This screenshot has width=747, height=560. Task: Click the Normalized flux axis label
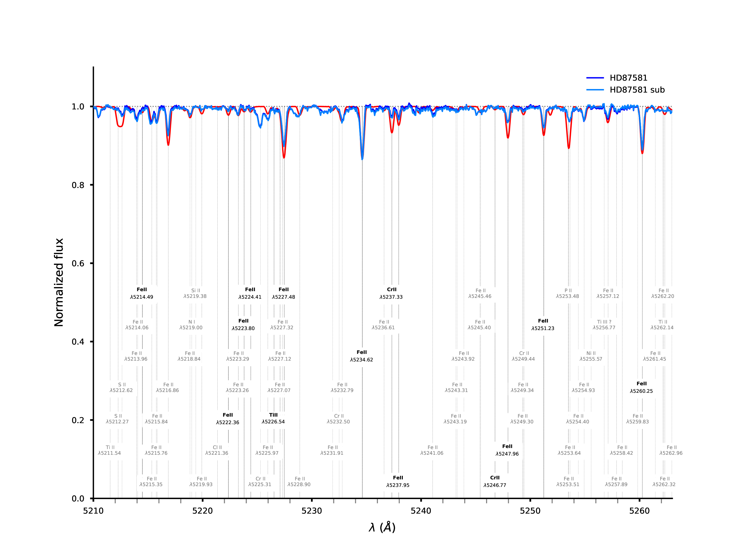(x=59, y=282)
